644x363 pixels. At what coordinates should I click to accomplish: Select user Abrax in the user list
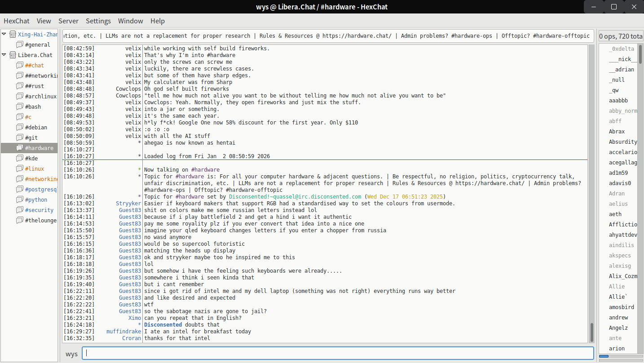tap(617, 131)
